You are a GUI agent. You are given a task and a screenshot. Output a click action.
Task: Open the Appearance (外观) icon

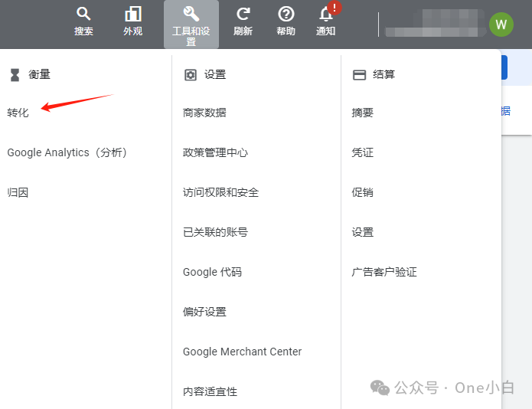pos(132,14)
